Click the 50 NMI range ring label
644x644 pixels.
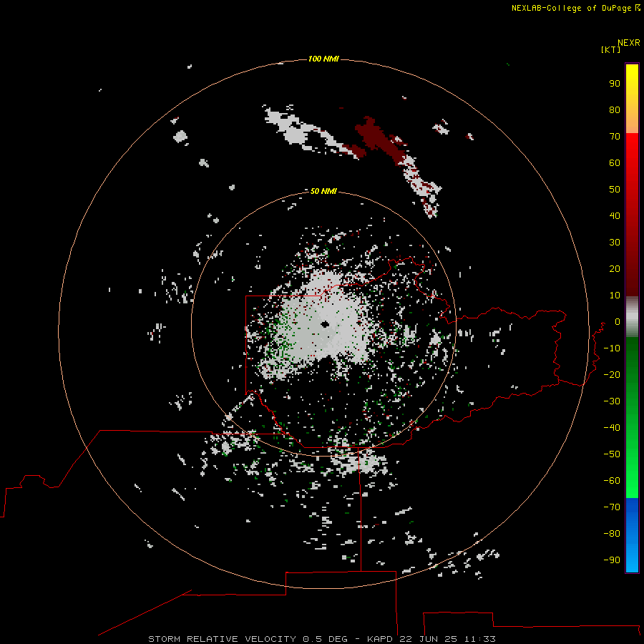click(x=323, y=191)
